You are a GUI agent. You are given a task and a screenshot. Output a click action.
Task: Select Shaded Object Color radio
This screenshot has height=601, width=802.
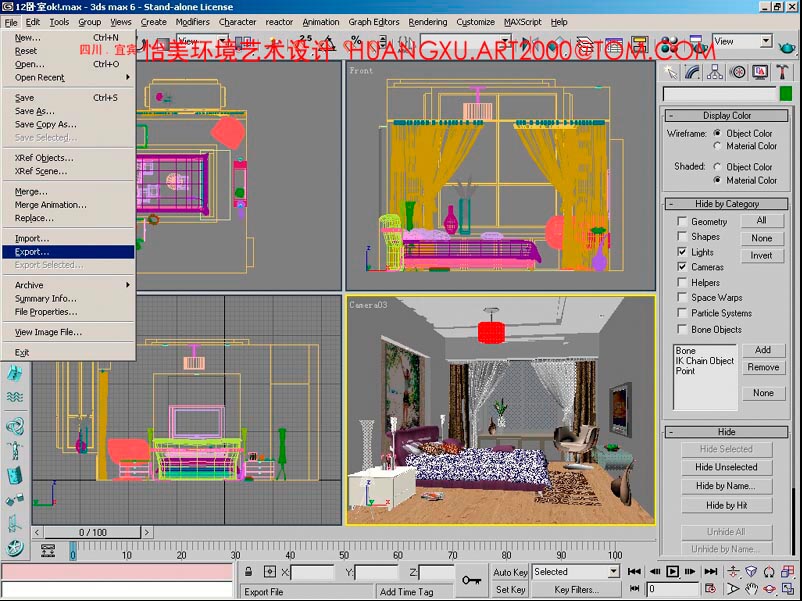point(717,166)
